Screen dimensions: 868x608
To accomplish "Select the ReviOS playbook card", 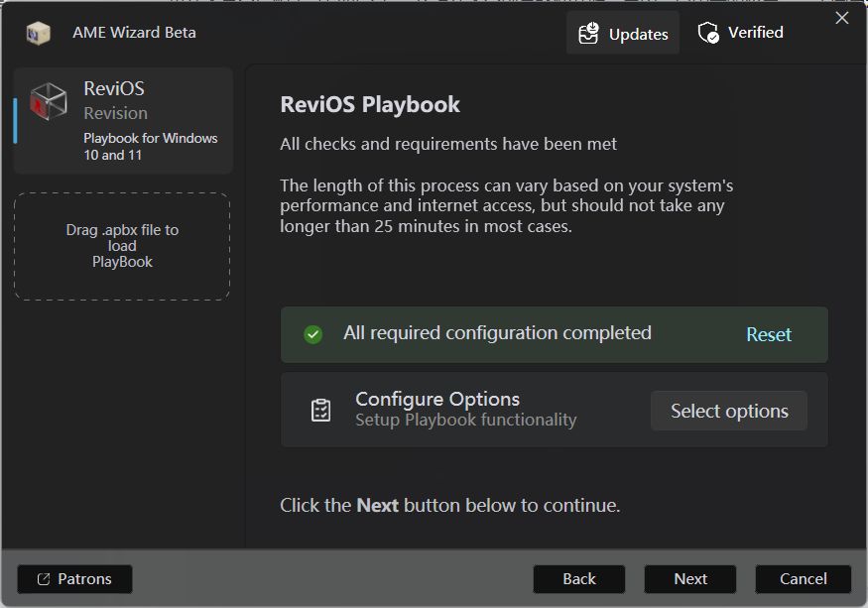I will point(123,121).
